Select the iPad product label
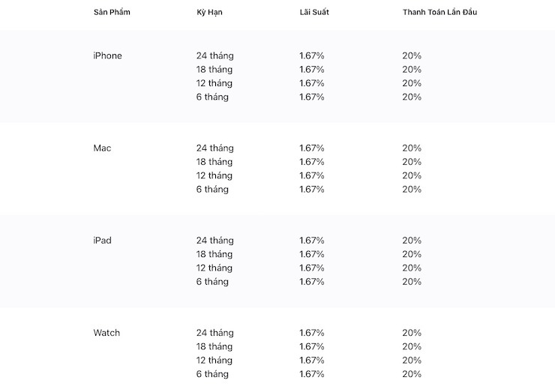Image resolution: width=555 pixels, height=392 pixels. point(102,241)
